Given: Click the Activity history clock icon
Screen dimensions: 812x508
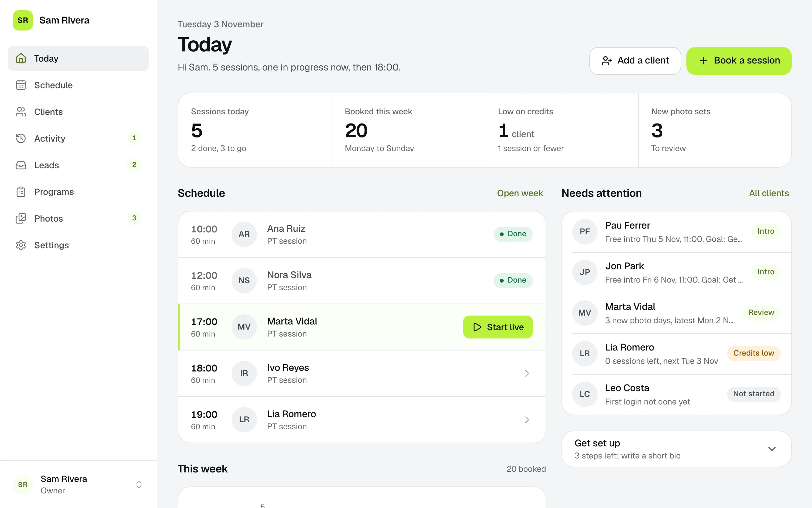Looking at the screenshot, I should 21,138.
